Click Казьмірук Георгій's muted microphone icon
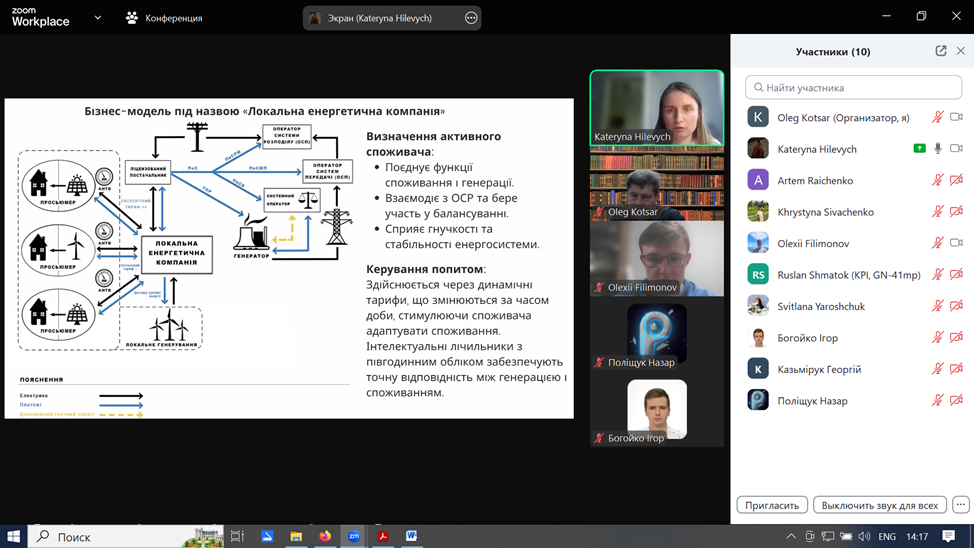Viewport: 974px width, 548px height. coord(937,369)
